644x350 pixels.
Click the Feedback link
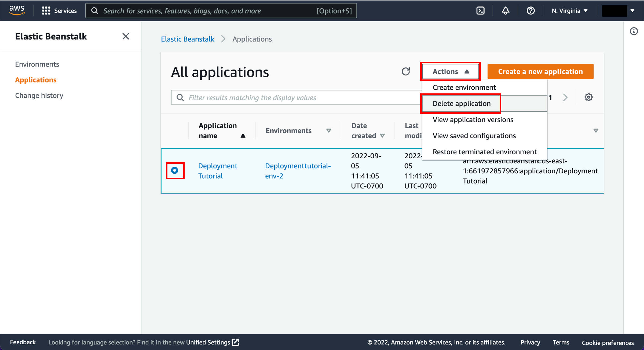[23, 342]
